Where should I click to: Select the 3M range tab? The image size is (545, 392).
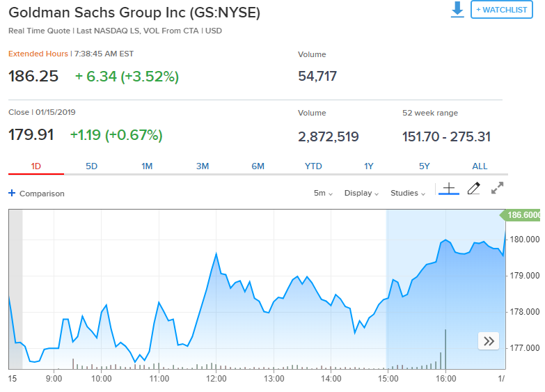(x=203, y=166)
